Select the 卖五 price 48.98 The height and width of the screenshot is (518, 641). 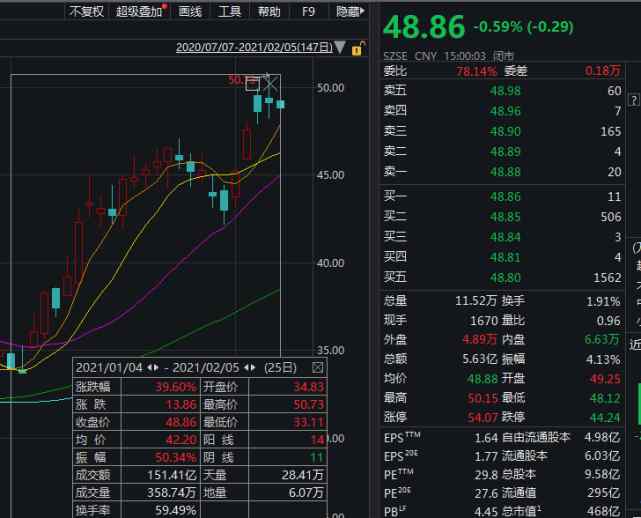click(505, 91)
